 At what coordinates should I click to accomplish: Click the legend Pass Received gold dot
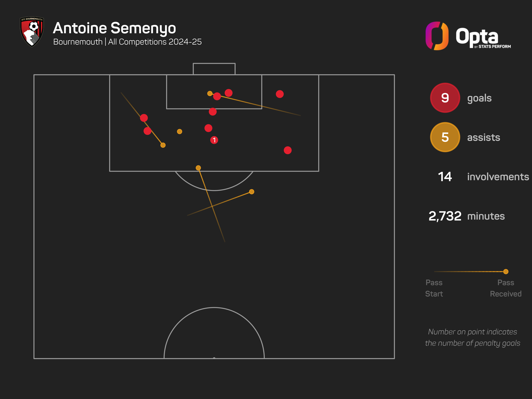pyautogui.click(x=506, y=272)
